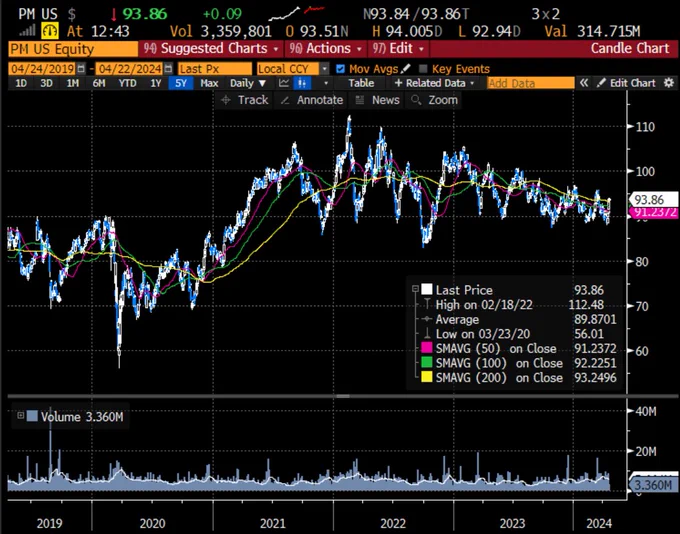
Task: Open calendar picker for end date
Action: (169, 69)
